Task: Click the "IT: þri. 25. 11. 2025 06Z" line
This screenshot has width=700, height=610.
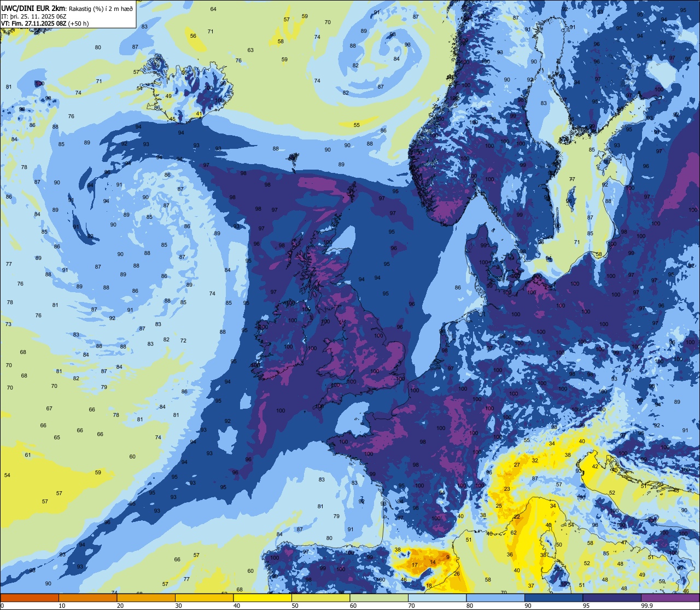Action: [34, 16]
